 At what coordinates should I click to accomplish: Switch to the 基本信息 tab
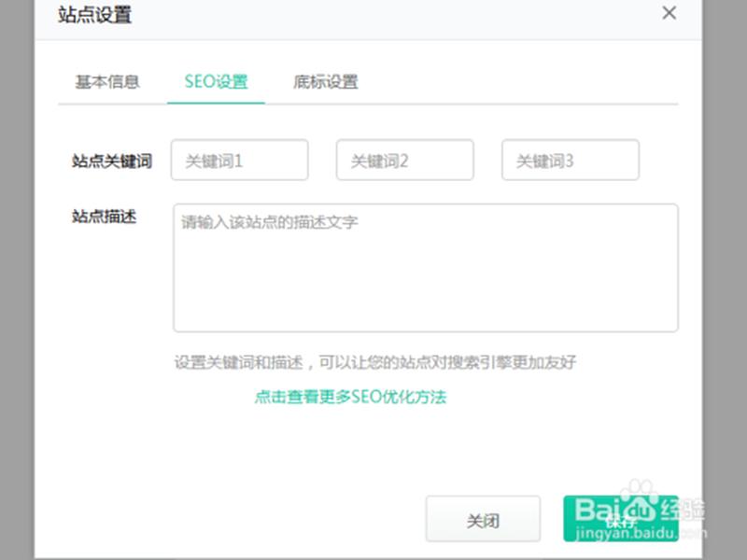107,82
